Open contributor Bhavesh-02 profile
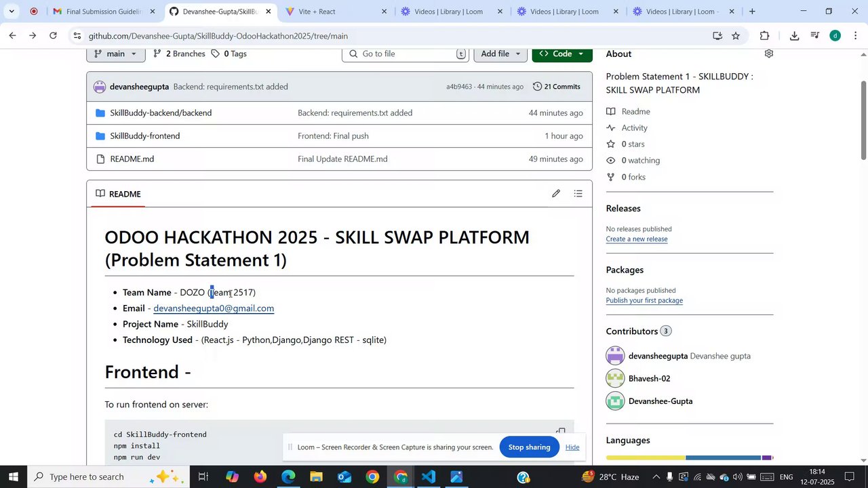The height and width of the screenshot is (488, 868). [649, 379]
